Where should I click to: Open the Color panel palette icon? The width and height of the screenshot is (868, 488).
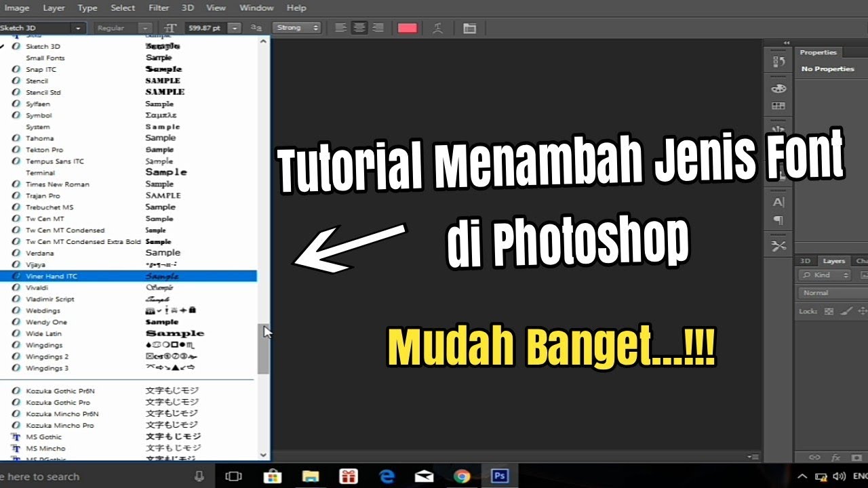click(778, 89)
